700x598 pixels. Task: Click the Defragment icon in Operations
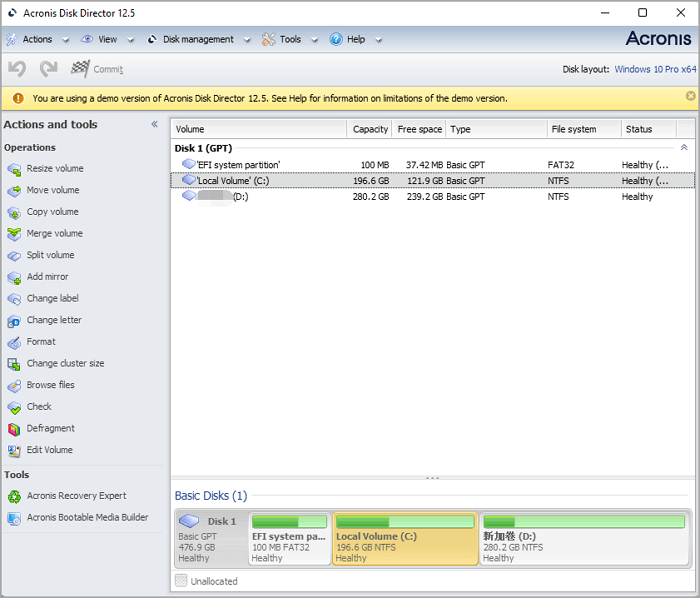pyautogui.click(x=14, y=429)
